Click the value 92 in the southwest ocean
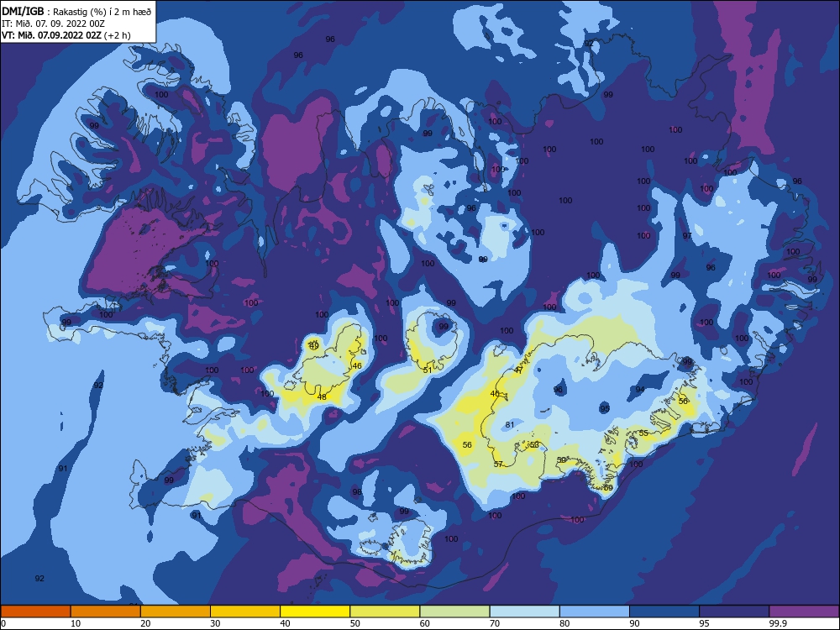 [x=39, y=579]
